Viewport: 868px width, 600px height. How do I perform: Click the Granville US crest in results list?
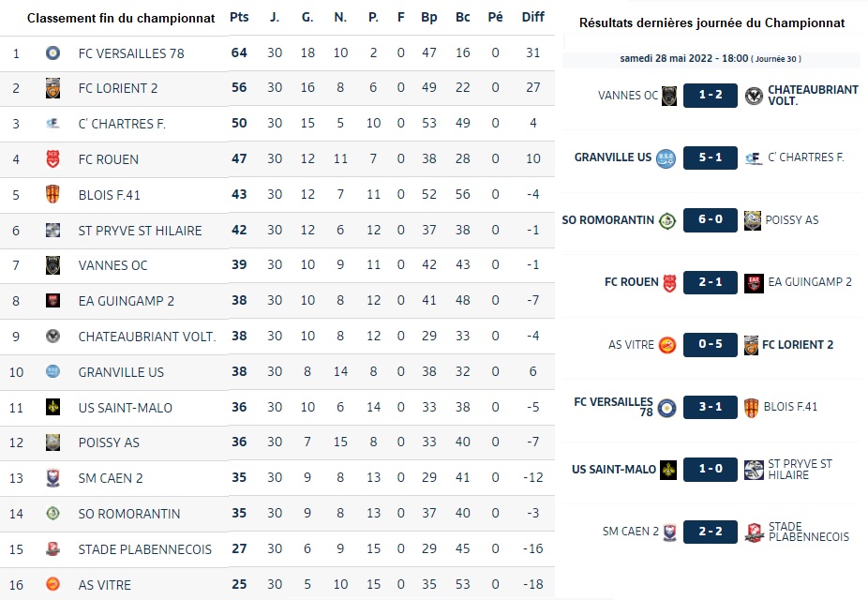pos(666,157)
